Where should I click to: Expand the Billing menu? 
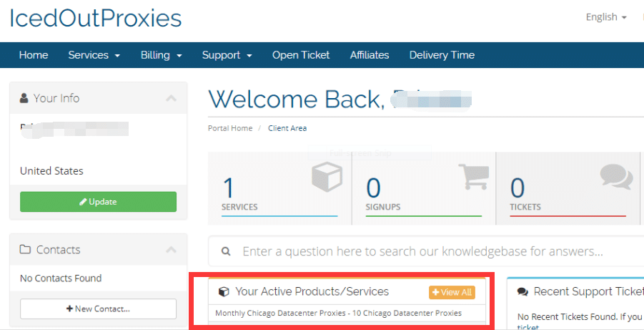point(161,55)
